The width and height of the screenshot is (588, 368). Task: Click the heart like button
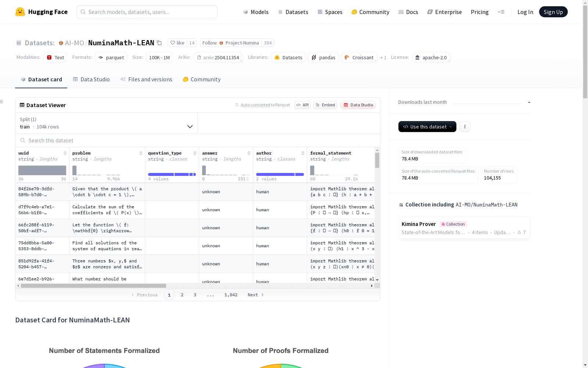click(x=178, y=43)
